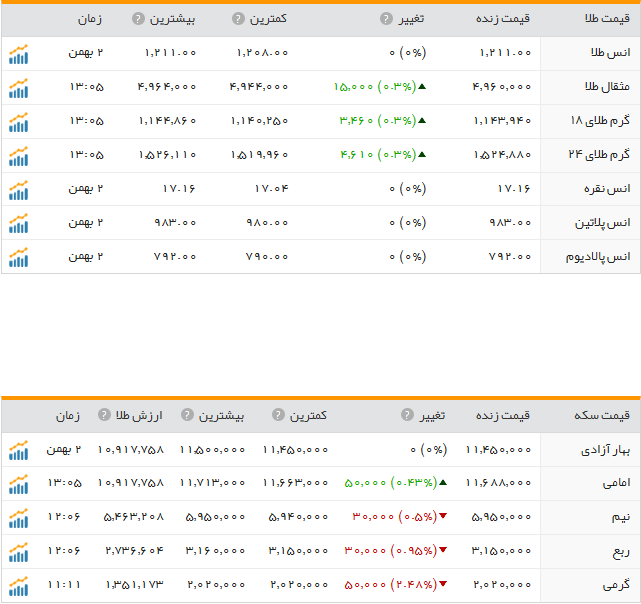The image size is (641, 604).
Task: Click help icon beside کمترین in coin table
Action: pos(278,415)
